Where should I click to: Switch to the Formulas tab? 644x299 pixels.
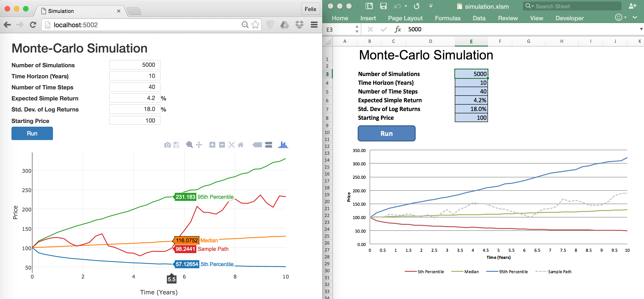[447, 18]
